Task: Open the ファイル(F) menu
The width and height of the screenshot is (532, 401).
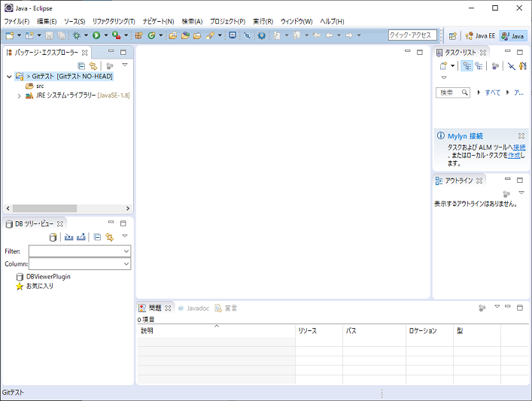Action: pyautogui.click(x=17, y=21)
